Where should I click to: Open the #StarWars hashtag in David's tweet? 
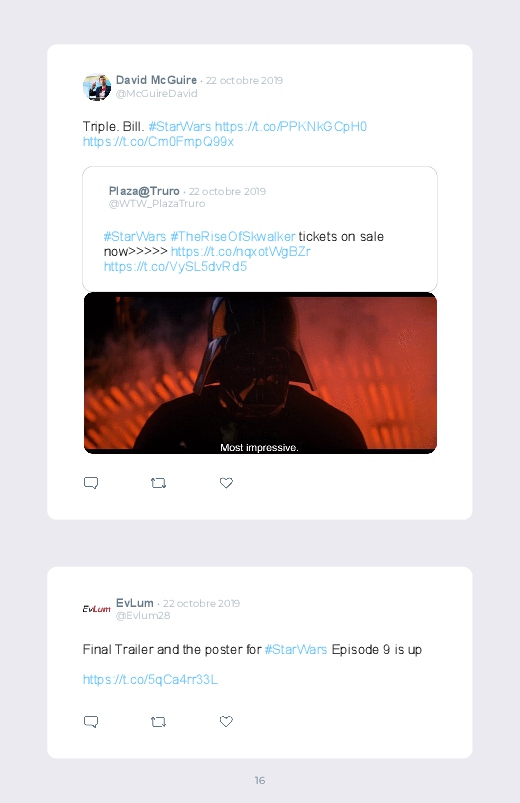pos(179,126)
